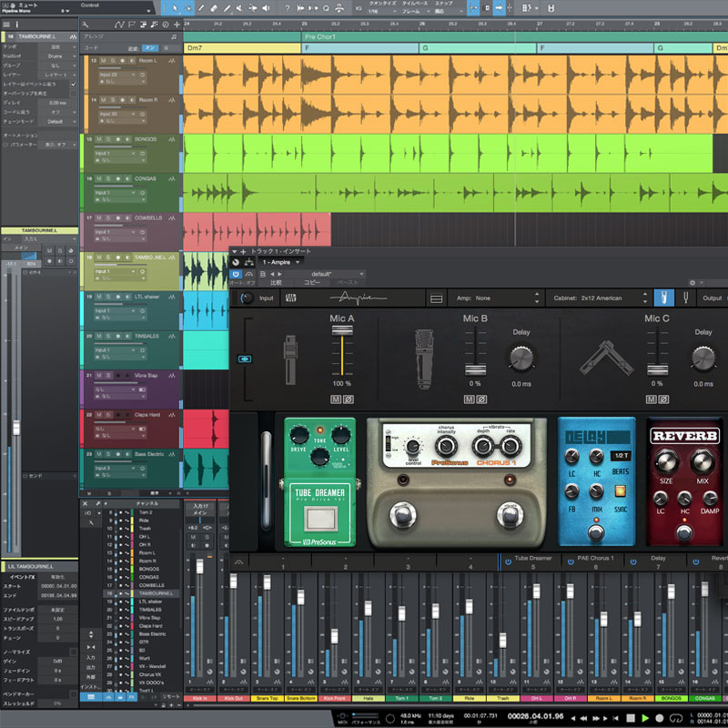The height and width of the screenshot is (728, 728).
Task: Click the Compare (比較) button
Action: (x=277, y=283)
